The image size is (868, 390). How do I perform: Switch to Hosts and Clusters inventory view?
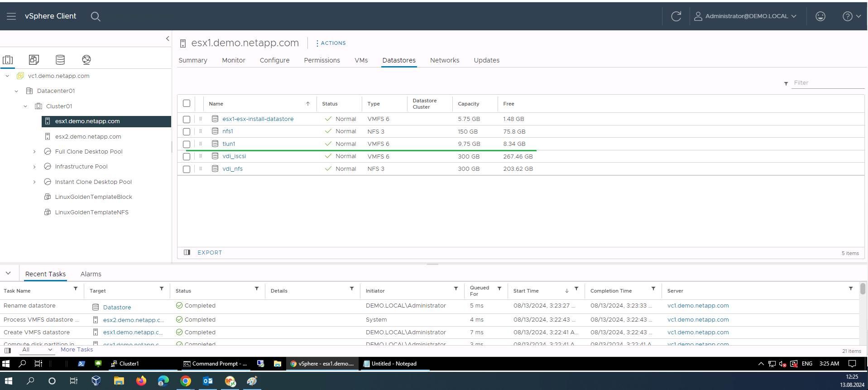pos(8,60)
